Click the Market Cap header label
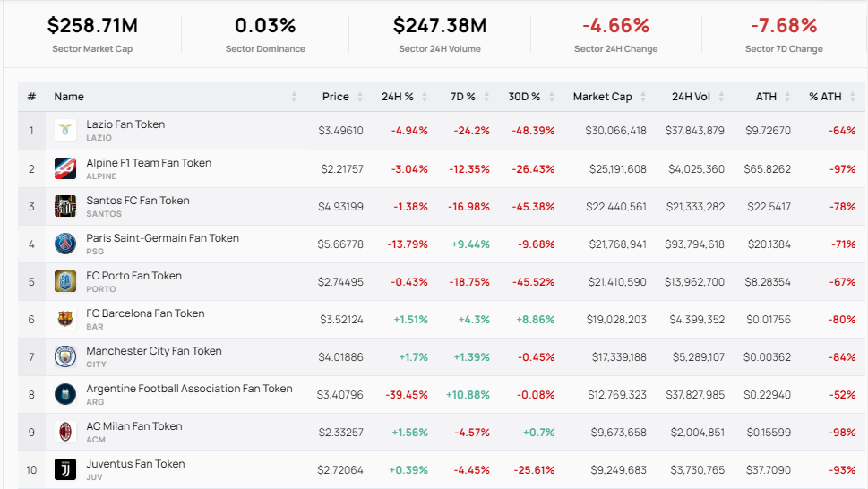This screenshot has width=868, height=489. pos(602,97)
